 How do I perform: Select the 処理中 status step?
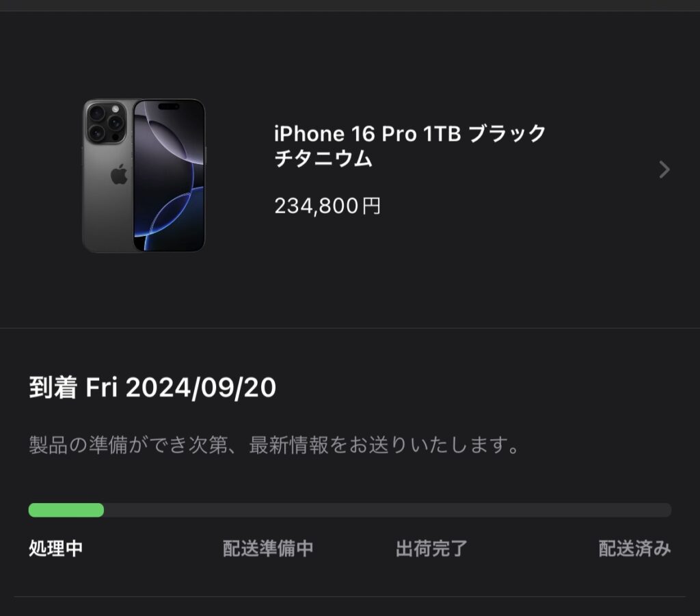(x=56, y=548)
